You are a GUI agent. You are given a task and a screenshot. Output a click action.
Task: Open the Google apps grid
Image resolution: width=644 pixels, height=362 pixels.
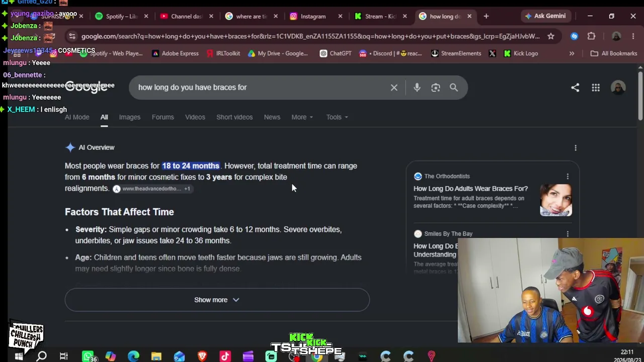tap(596, 88)
